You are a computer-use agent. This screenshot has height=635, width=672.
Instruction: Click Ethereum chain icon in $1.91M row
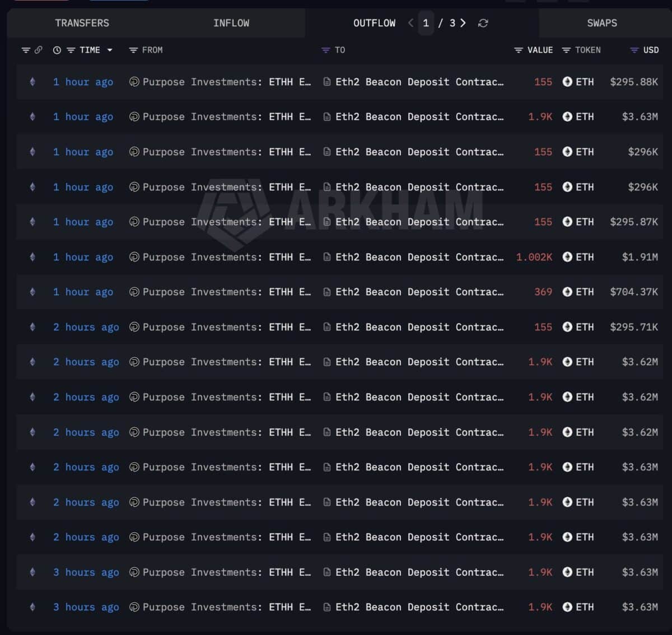coord(32,257)
